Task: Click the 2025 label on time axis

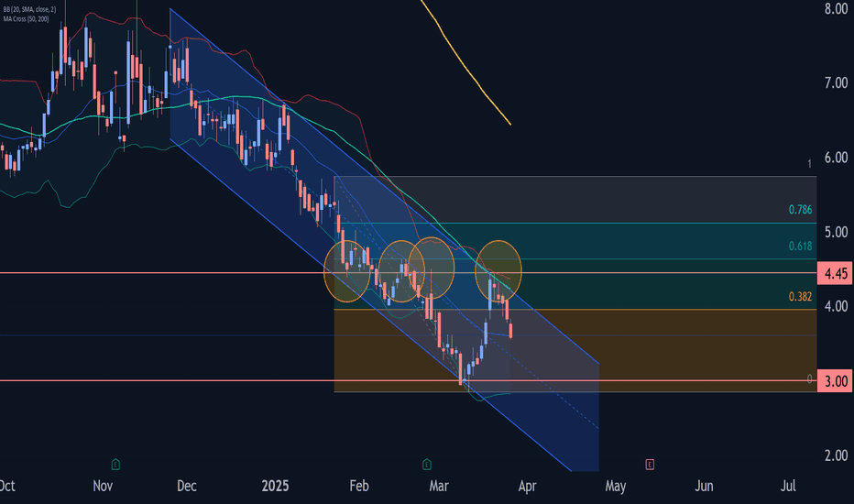Action: pos(275,486)
